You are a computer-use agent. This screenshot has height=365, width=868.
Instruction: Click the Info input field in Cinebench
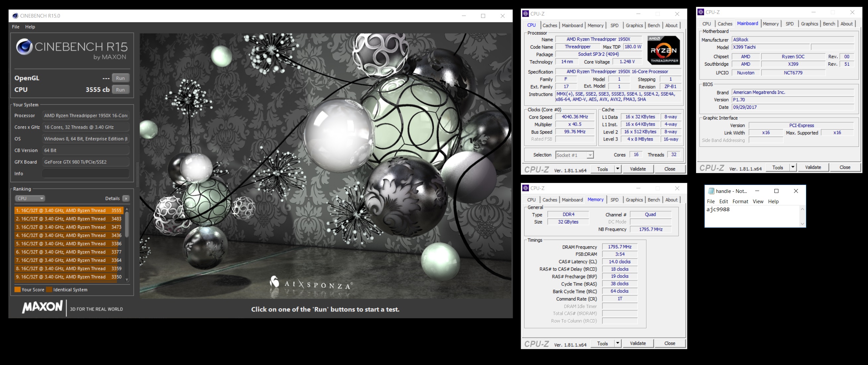[x=86, y=174]
